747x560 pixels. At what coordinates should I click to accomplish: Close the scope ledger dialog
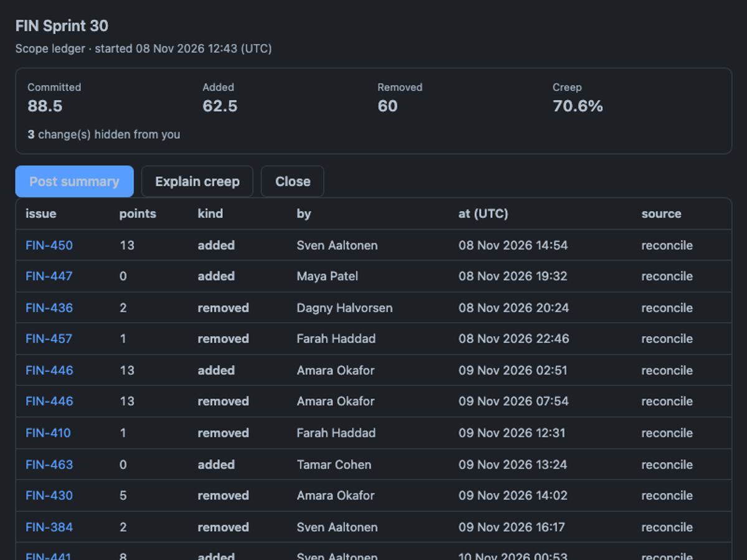point(293,181)
